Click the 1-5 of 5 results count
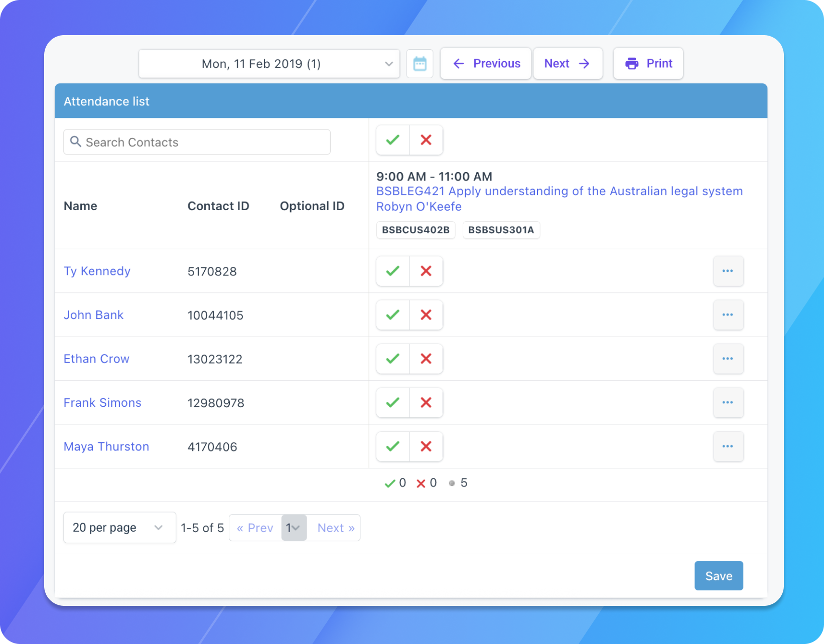This screenshot has width=824, height=644. coord(202,528)
